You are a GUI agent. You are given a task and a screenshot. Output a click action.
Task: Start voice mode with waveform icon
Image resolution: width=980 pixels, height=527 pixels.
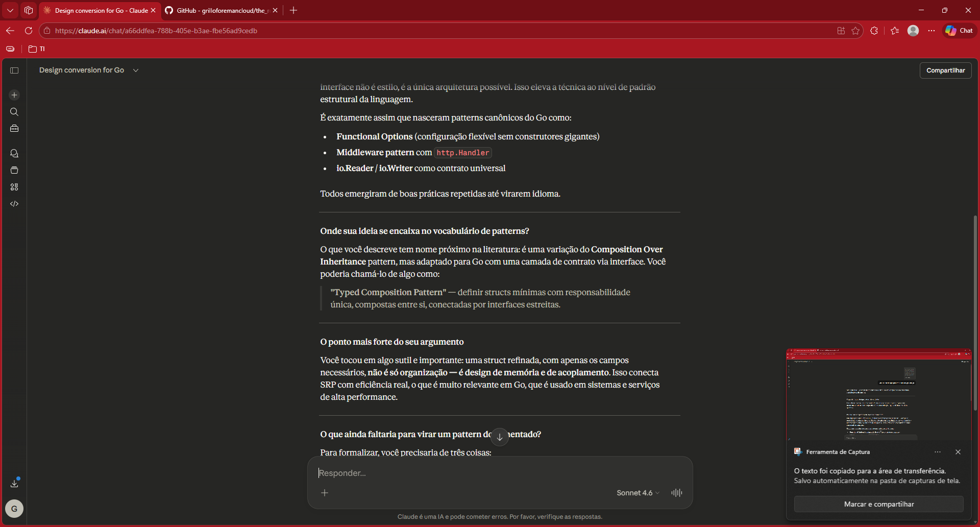[676, 493]
